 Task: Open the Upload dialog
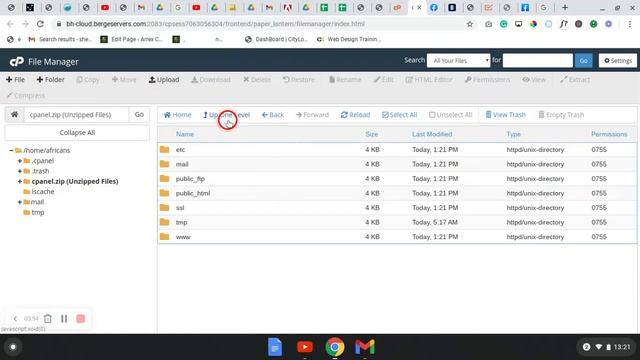pyautogui.click(x=164, y=80)
